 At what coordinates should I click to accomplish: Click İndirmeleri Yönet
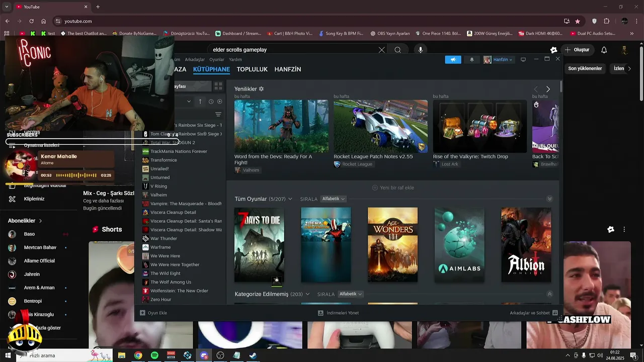pos(338,313)
